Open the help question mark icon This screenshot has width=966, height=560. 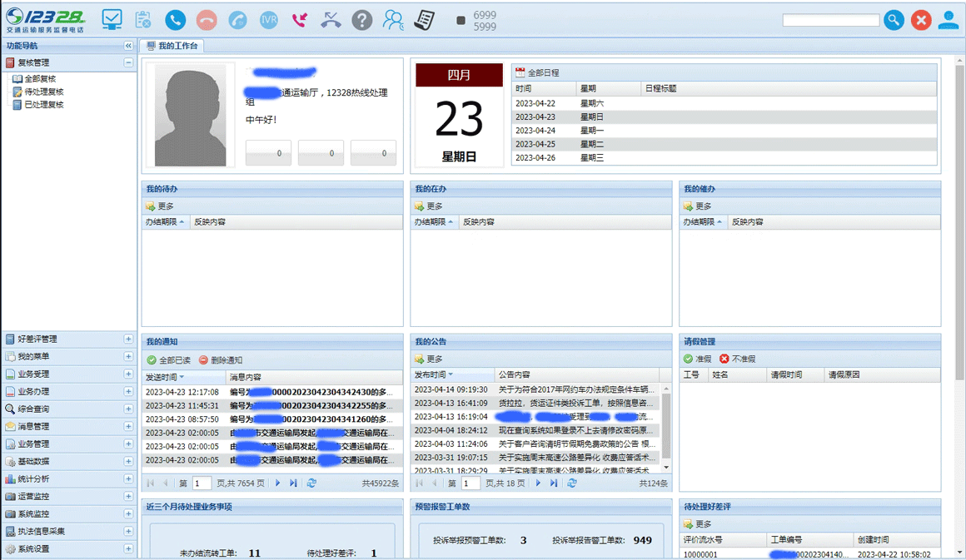[361, 19]
